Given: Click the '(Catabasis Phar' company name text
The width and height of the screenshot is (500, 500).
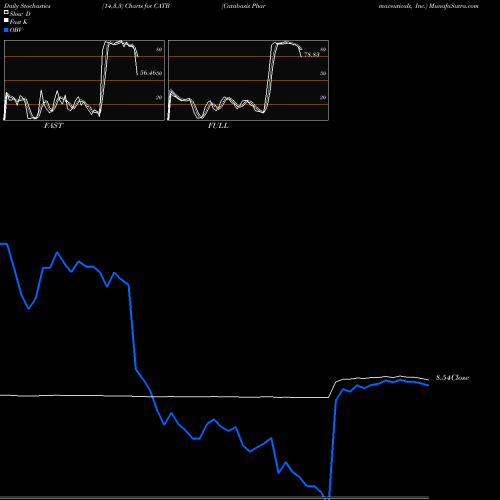Looking at the screenshot, I should [x=243, y=6].
